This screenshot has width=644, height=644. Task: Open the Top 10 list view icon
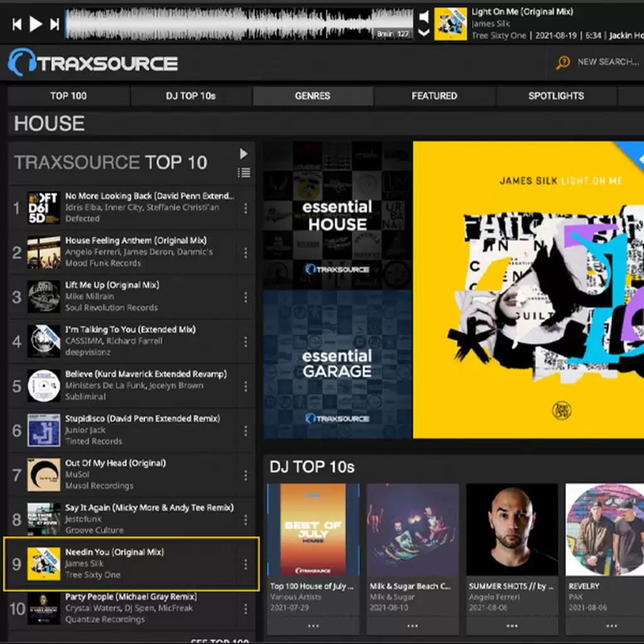244,172
